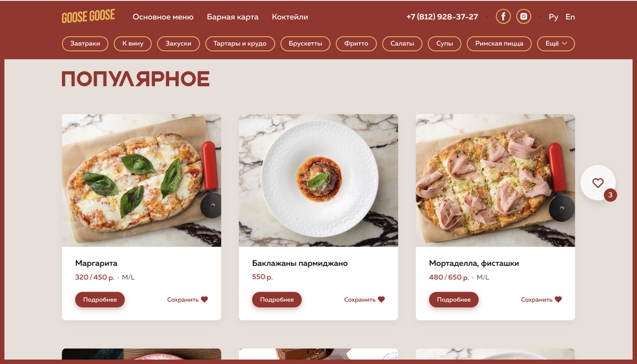Click Подробнее for Мортаделла, фисташки

pyautogui.click(x=454, y=300)
